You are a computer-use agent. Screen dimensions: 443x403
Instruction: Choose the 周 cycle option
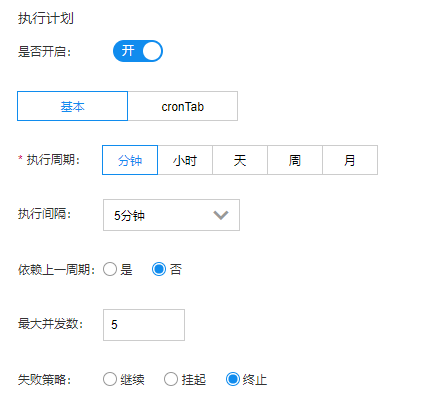(295, 160)
